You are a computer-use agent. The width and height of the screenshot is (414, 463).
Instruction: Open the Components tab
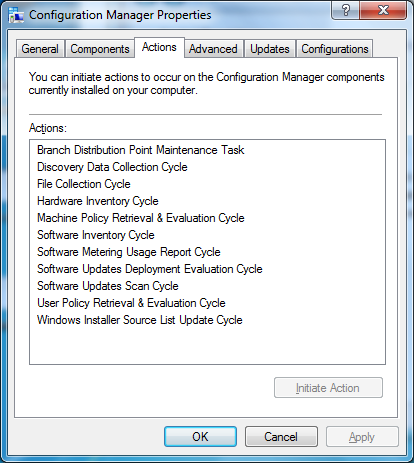[100, 49]
